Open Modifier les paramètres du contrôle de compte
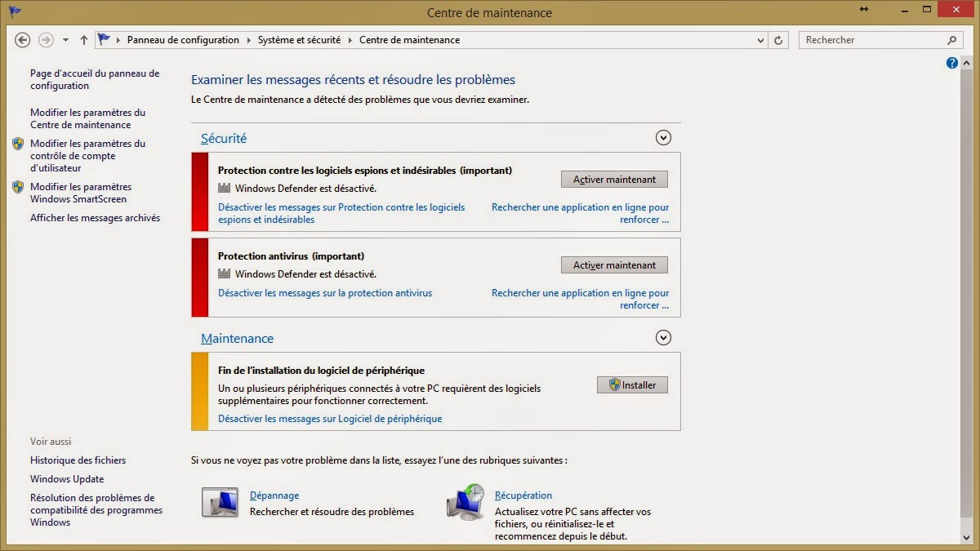 click(x=87, y=156)
